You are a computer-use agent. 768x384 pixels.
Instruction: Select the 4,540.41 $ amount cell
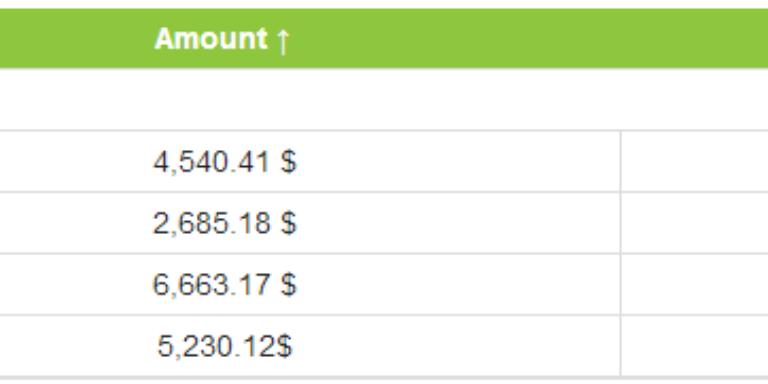(x=310, y=162)
